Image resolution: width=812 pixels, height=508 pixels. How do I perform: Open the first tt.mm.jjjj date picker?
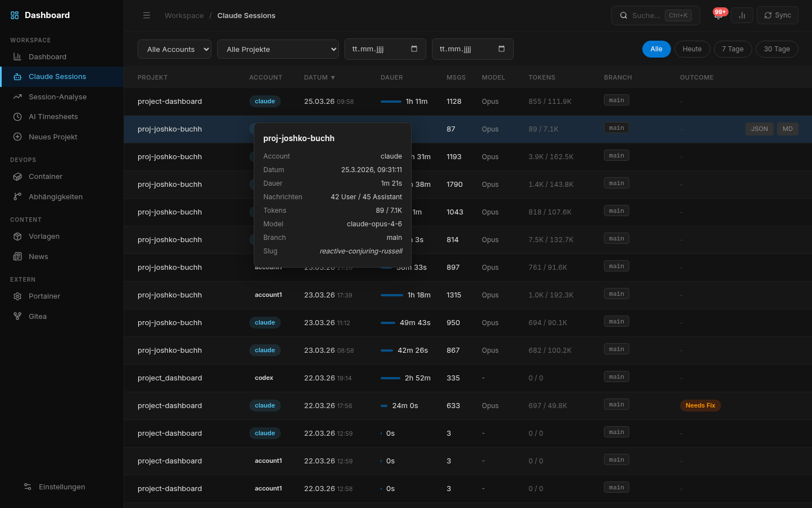(385, 49)
